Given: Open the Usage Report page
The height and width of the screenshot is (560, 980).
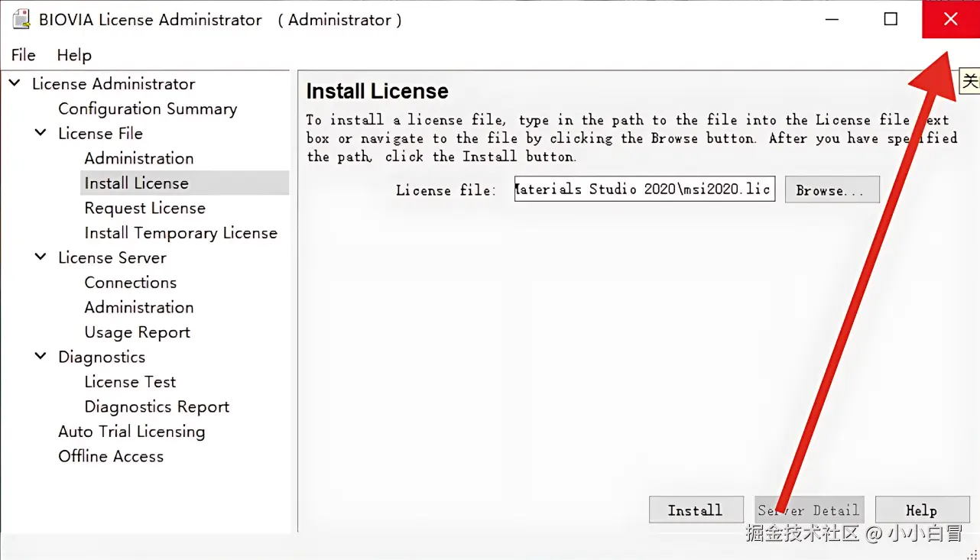Looking at the screenshot, I should coord(137,332).
